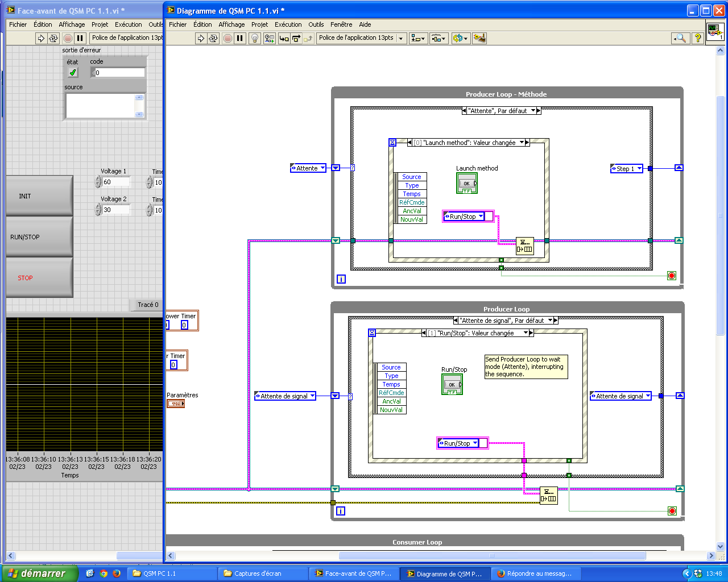Click Enqueue Element node in lower Producer Loop
Image resolution: width=728 pixels, height=582 pixels.
pyautogui.click(x=549, y=496)
